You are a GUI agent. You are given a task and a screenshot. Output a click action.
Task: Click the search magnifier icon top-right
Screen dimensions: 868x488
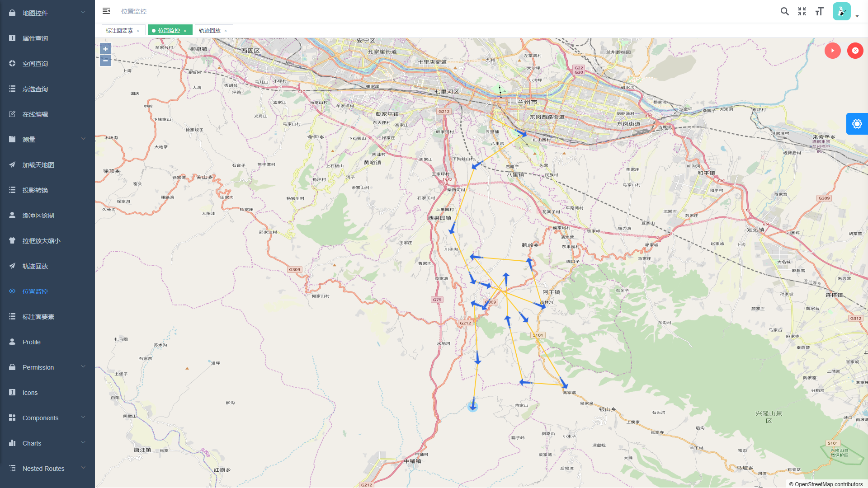tap(785, 11)
